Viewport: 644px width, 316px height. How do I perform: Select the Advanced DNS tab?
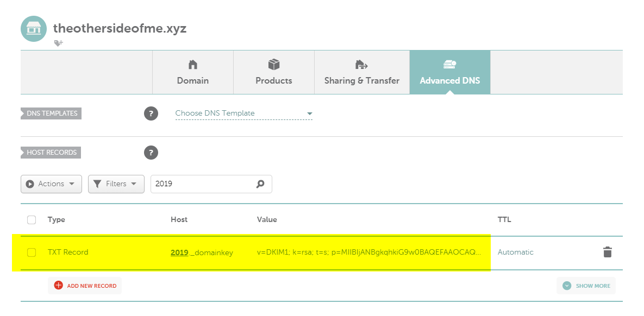pos(449,72)
